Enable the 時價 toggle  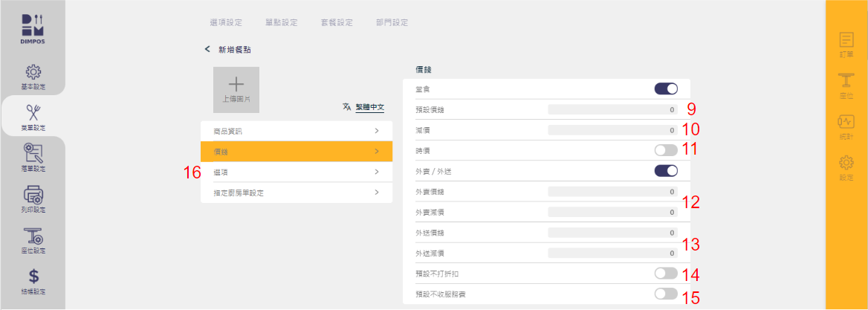point(666,150)
